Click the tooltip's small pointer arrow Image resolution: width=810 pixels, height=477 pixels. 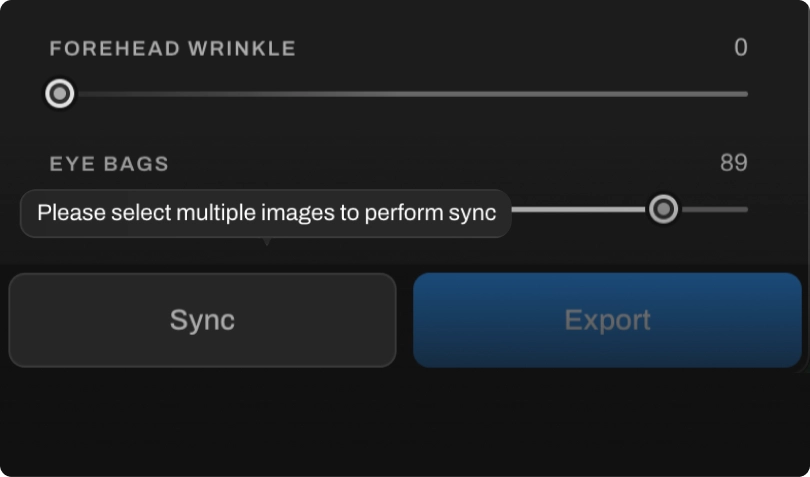coord(266,241)
